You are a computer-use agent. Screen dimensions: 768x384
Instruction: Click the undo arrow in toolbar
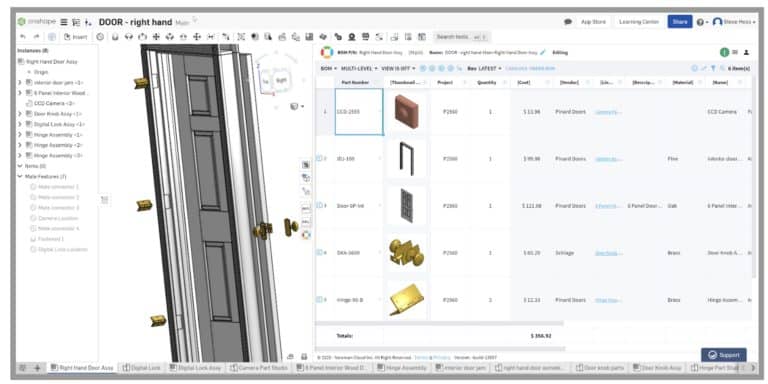23,37
